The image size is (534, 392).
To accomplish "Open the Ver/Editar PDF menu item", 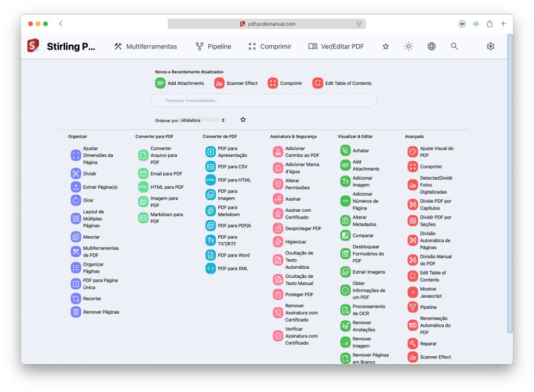I will [336, 46].
